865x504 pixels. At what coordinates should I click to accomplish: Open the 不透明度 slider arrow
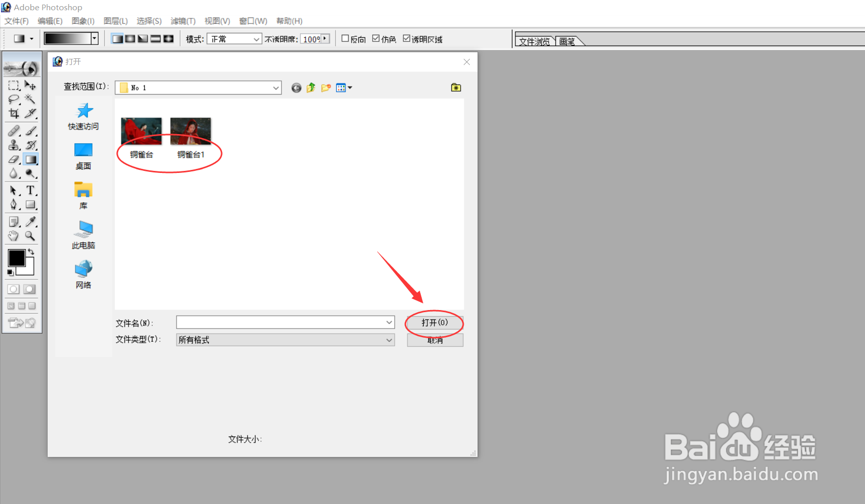[x=325, y=39]
